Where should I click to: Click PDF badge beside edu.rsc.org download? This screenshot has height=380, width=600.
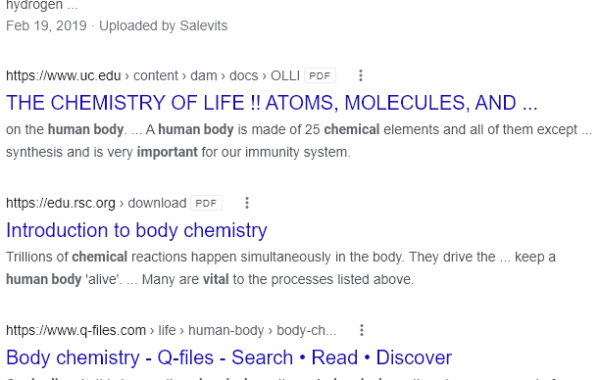[206, 203]
